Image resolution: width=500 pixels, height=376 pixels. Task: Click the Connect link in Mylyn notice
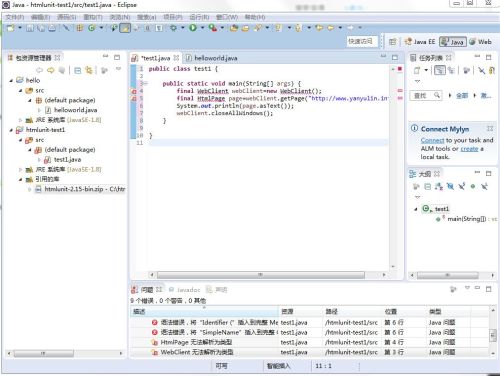tap(432, 140)
